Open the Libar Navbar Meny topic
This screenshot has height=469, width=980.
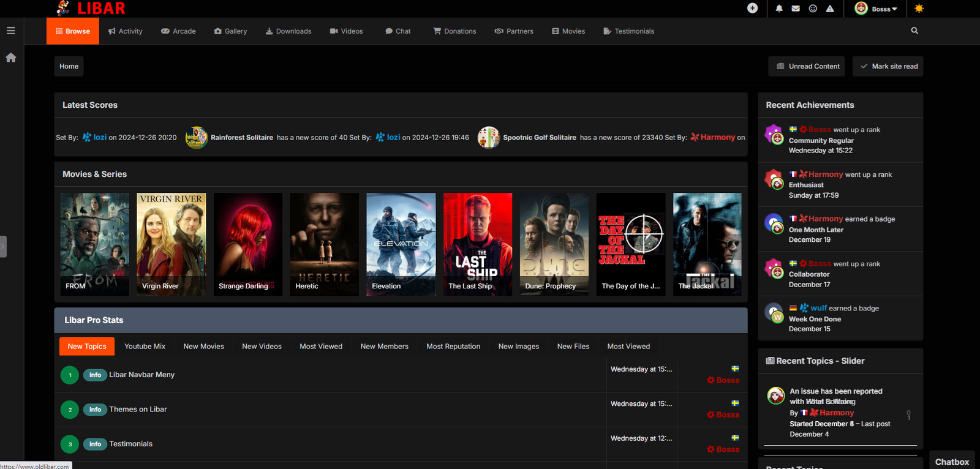(142, 375)
